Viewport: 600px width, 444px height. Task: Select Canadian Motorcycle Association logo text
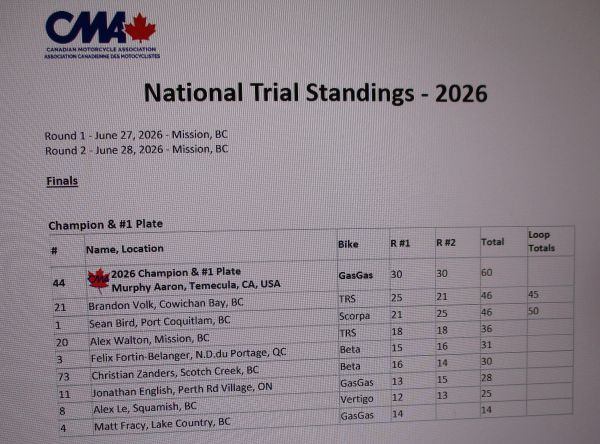tap(102, 53)
